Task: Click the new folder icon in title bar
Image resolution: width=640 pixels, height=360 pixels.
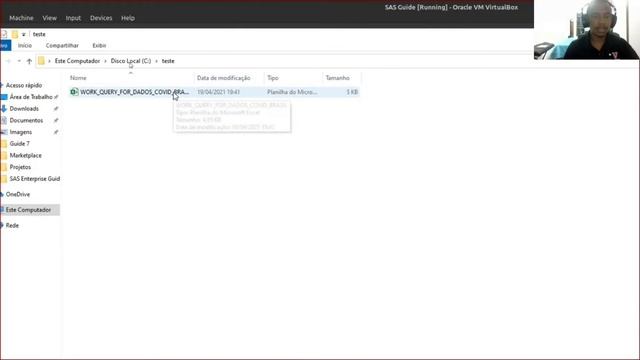Action: pyautogui.click(x=15, y=34)
